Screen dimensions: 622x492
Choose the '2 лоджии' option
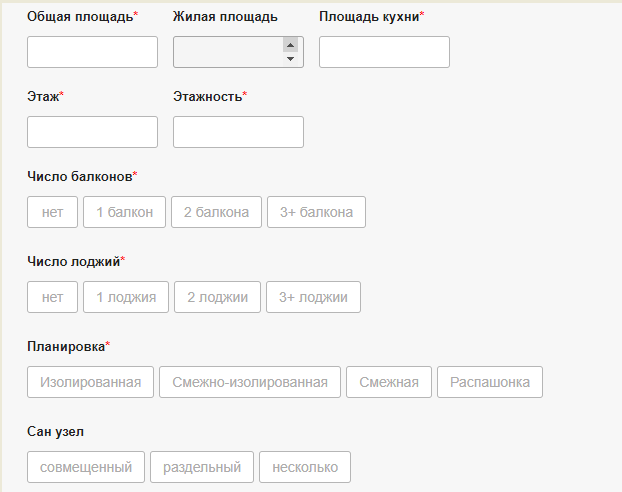(x=218, y=297)
